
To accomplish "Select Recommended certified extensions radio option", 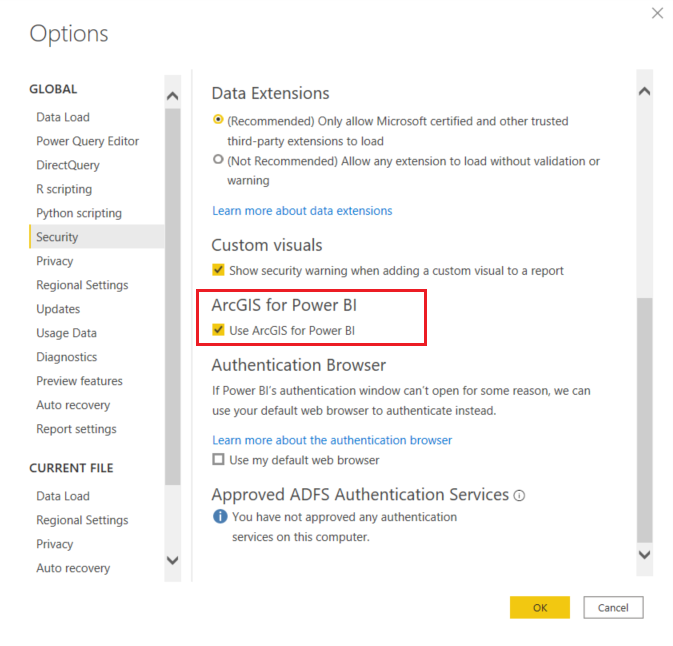I will pos(218,120).
